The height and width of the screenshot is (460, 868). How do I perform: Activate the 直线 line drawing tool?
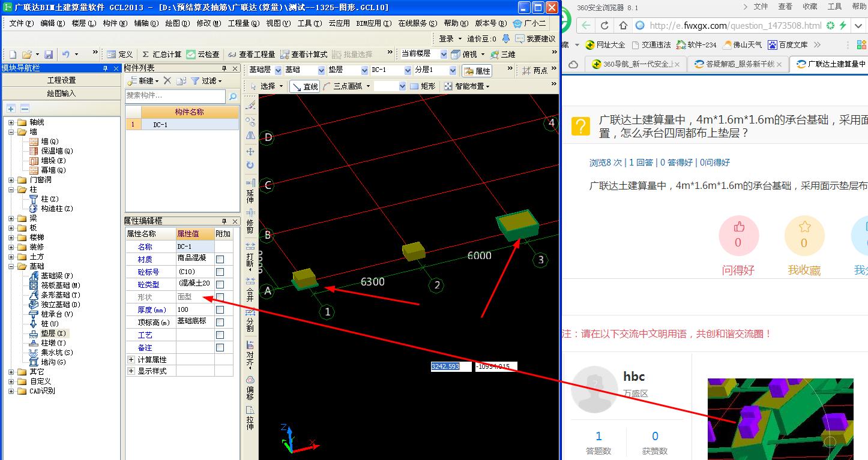(305, 86)
